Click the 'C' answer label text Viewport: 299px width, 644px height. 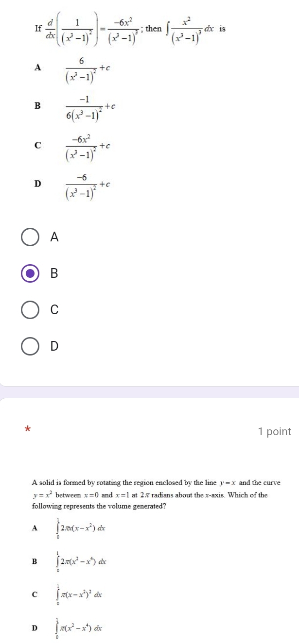point(54,309)
